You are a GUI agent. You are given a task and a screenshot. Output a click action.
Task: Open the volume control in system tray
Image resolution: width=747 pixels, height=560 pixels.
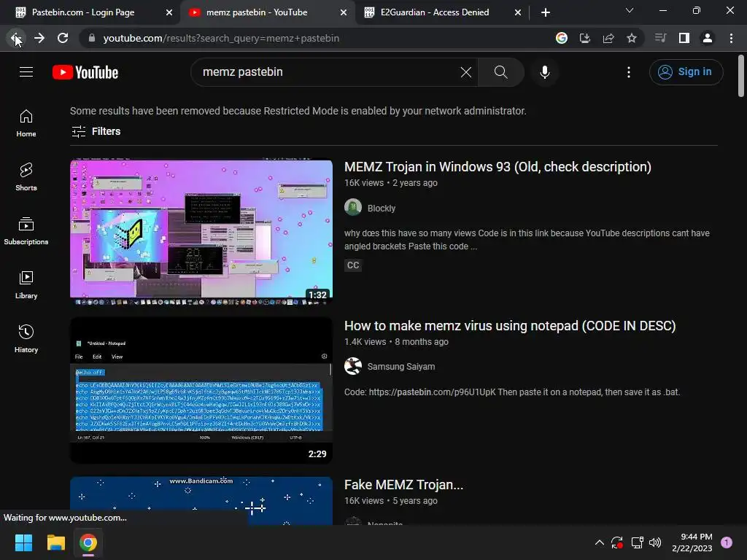click(655, 542)
